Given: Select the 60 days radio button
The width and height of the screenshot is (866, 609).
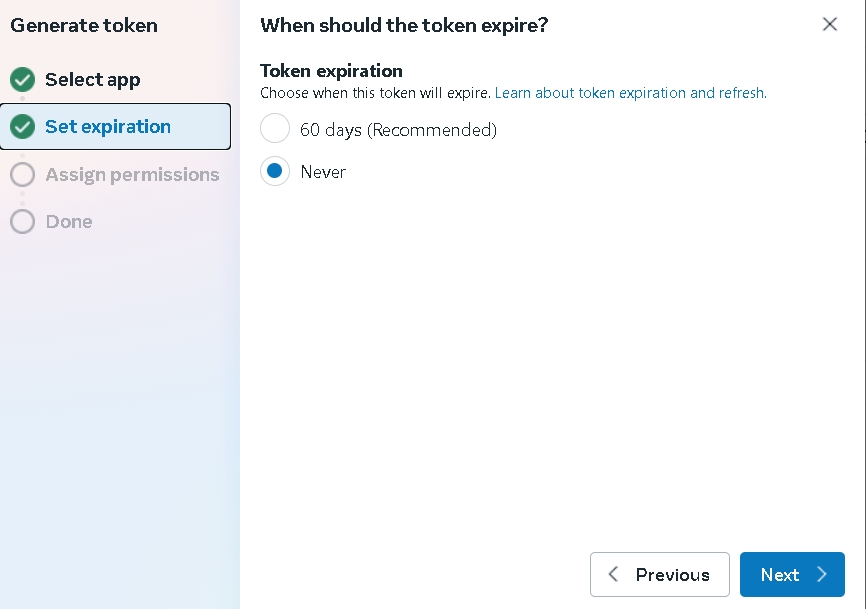Looking at the screenshot, I should pos(275,129).
